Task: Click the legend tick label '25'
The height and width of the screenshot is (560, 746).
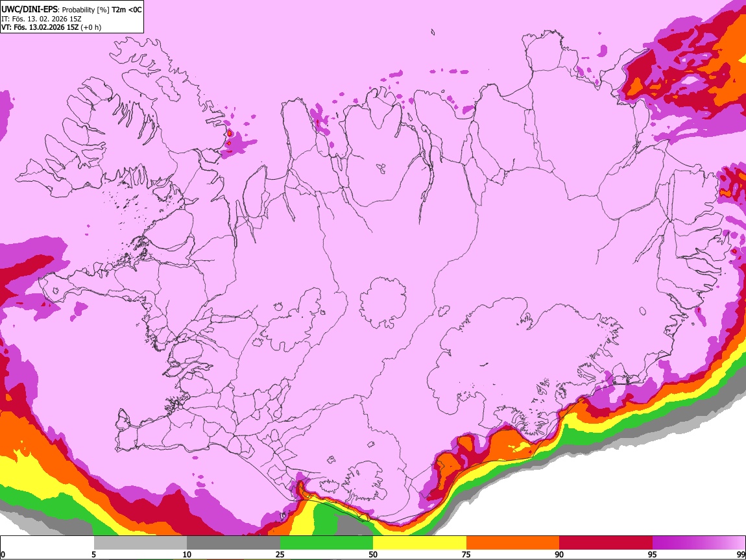Action: (280, 554)
